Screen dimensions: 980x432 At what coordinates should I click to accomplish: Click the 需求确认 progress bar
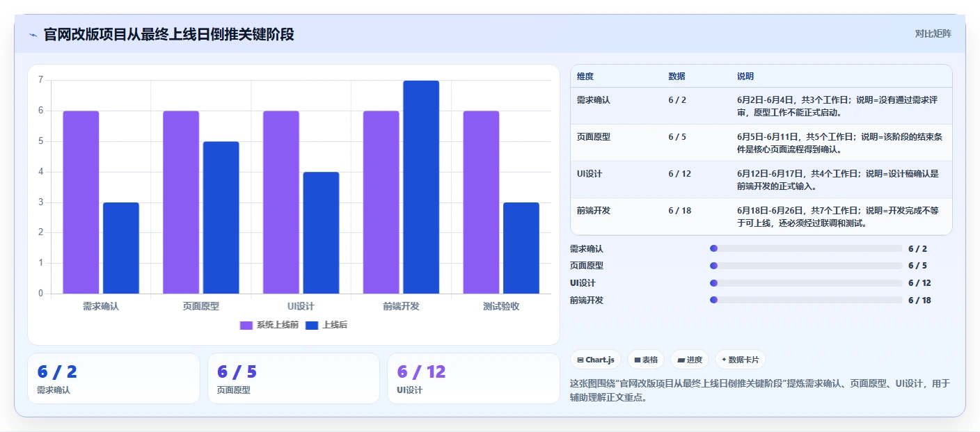(806, 248)
